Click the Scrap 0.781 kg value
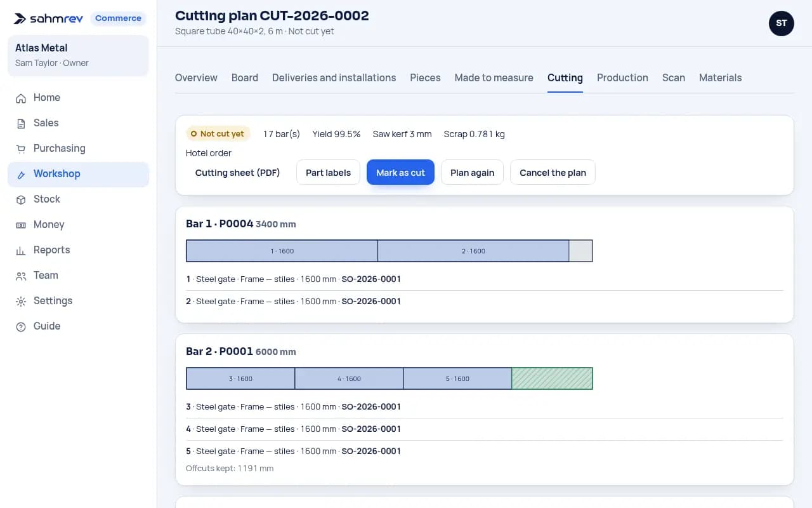The image size is (812, 508). coord(475,134)
